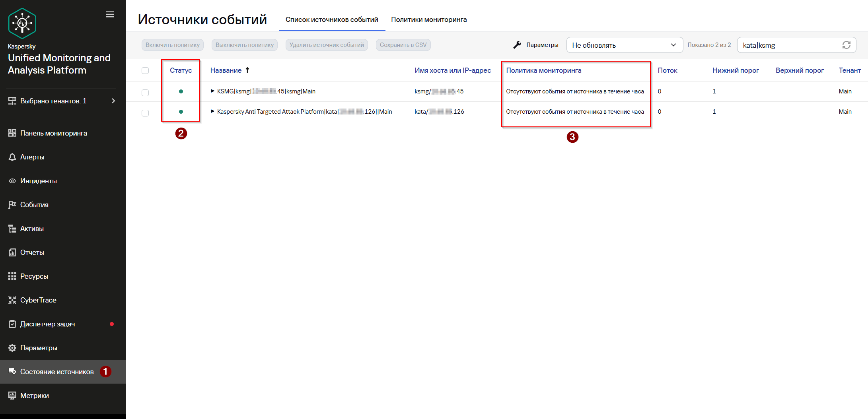The height and width of the screenshot is (419, 868).
Task: Toggle the select-all header checkbox
Action: (x=145, y=70)
